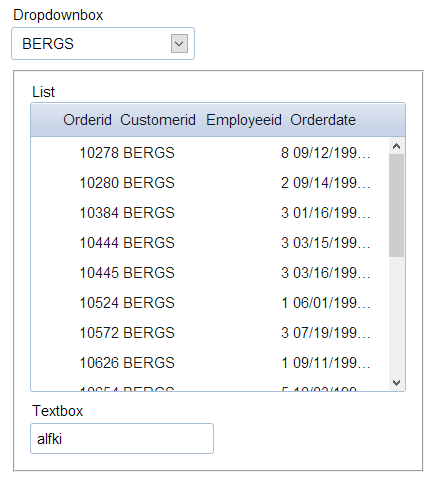Select order row 10444

[x=210, y=243]
